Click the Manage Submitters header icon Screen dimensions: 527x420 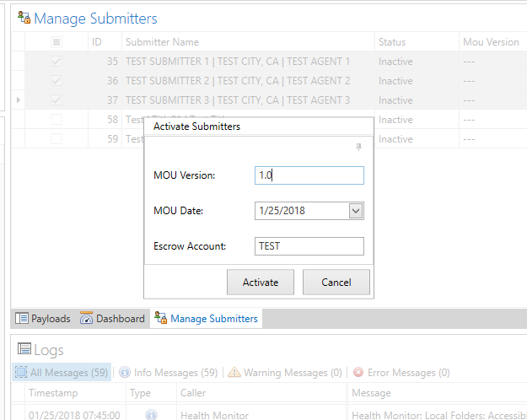[x=24, y=18]
